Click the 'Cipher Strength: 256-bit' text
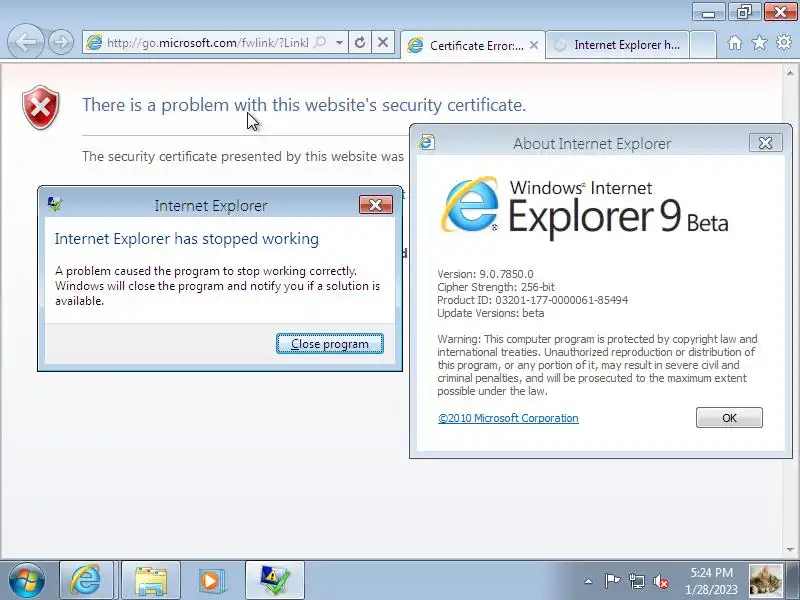The height and width of the screenshot is (600, 800). tap(496, 287)
